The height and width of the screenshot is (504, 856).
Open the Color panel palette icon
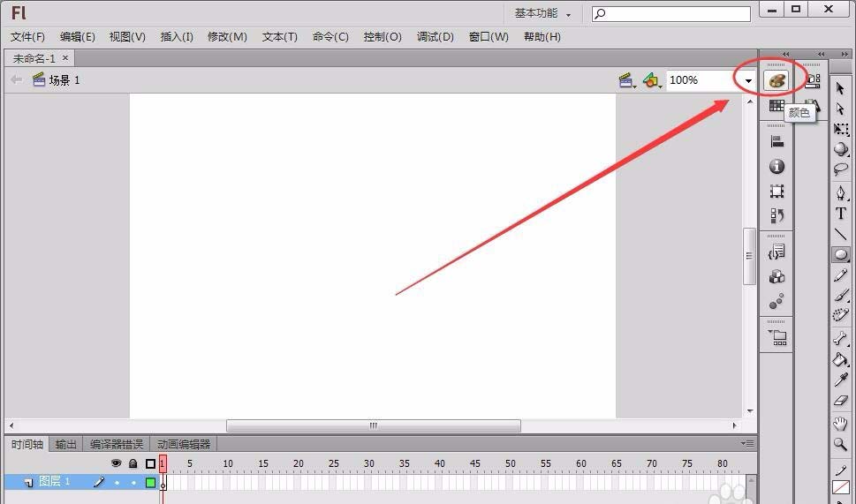776,80
